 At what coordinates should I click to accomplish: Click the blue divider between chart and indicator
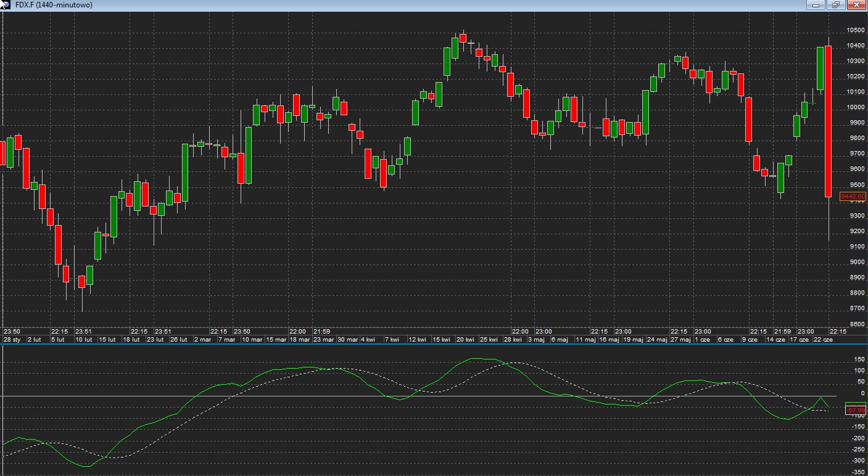[x=432, y=345]
